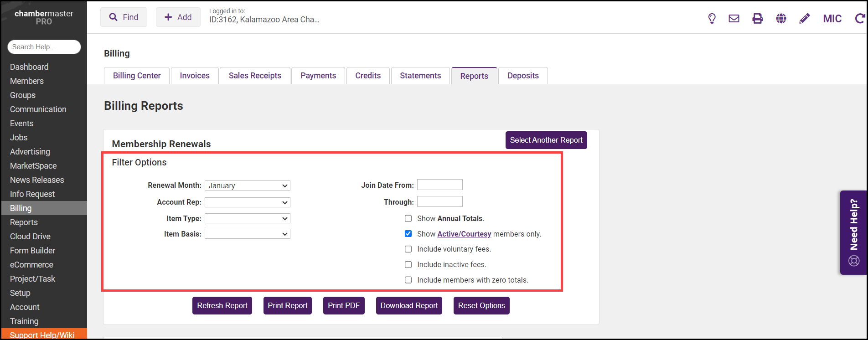Click the pencil edit icon
The width and height of the screenshot is (868, 340).
coord(805,18)
